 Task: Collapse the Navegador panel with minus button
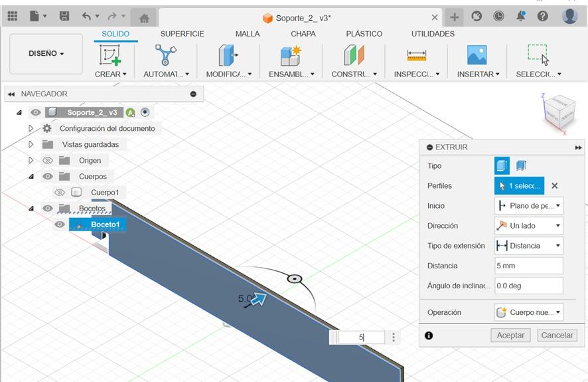(194, 94)
